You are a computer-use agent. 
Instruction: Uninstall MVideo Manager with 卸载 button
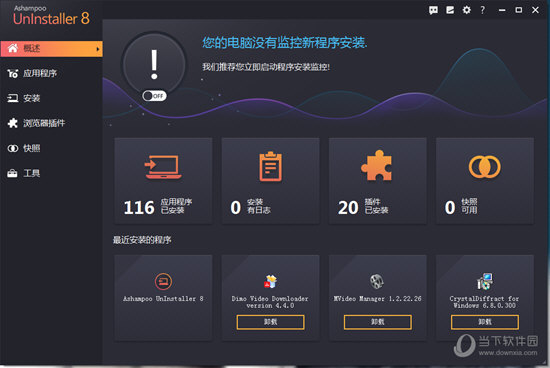click(378, 322)
